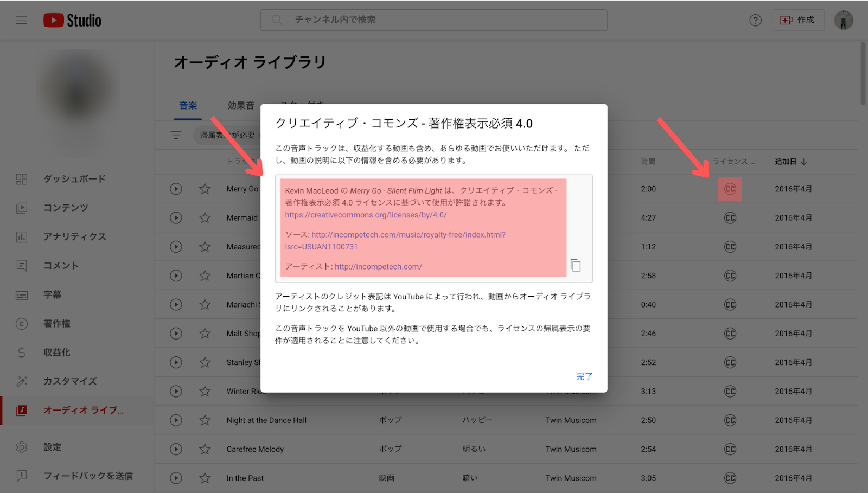868x493 pixels.
Task: Open the hamburger navigation menu
Action: point(22,20)
